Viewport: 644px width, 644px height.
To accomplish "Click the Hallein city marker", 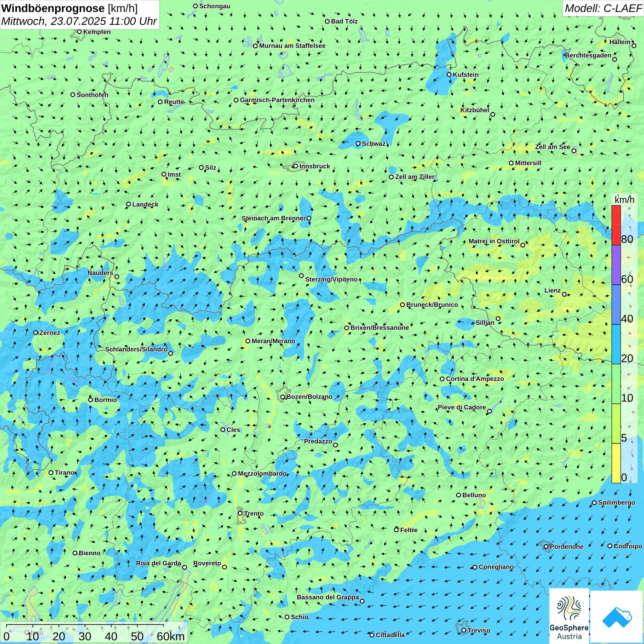I will click(x=634, y=46).
